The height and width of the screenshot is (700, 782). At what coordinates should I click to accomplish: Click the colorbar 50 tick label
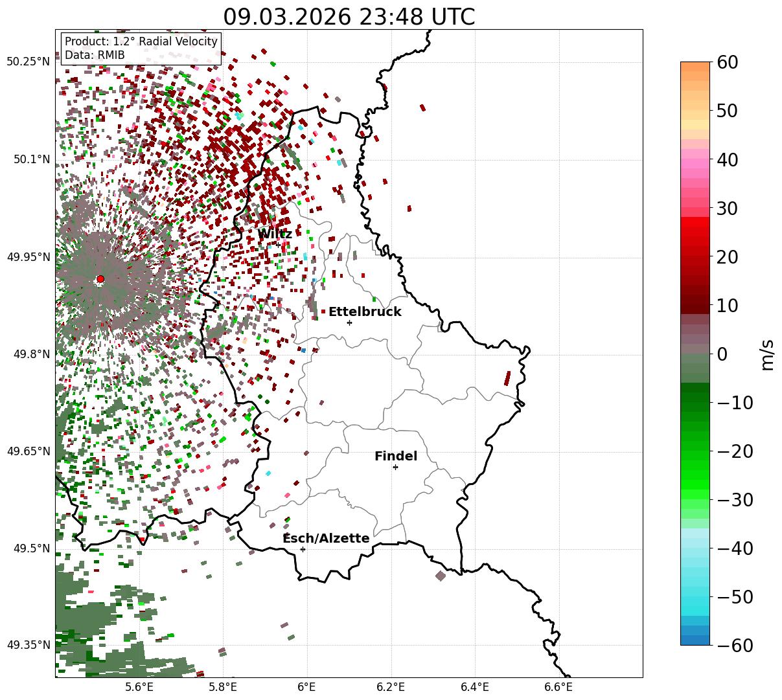pyautogui.click(x=726, y=111)
